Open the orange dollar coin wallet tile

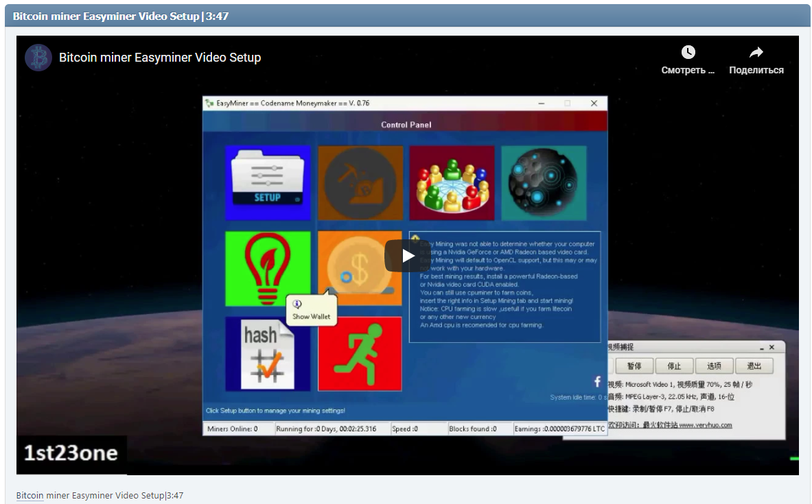tap(360, 261)
